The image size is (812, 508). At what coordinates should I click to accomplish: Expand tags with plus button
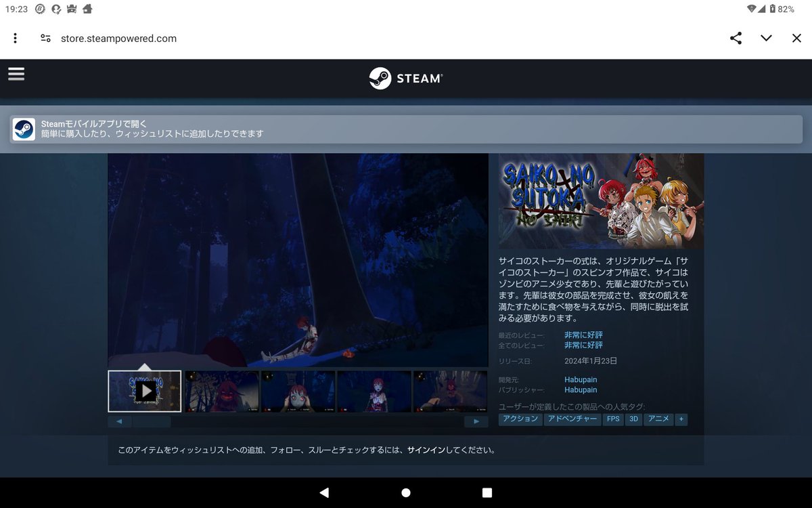[x=681, y=419]
